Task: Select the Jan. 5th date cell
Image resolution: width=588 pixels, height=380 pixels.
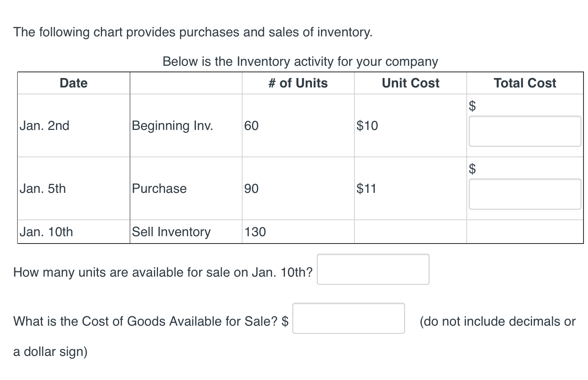Action: 43,188
